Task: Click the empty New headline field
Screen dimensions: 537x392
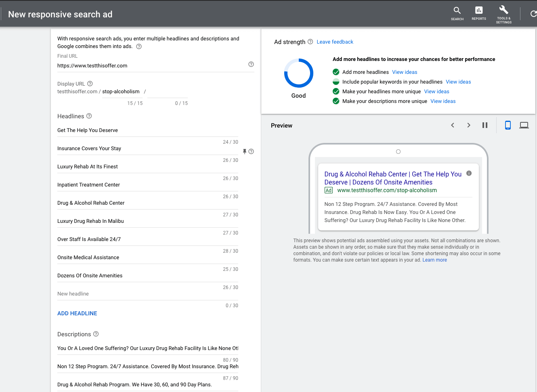Action: point(148,294)
